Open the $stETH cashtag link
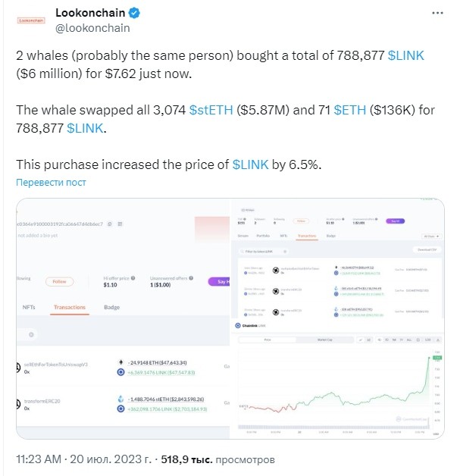The width and height of the screenshot is (457, 476). [x=211, y=110]
